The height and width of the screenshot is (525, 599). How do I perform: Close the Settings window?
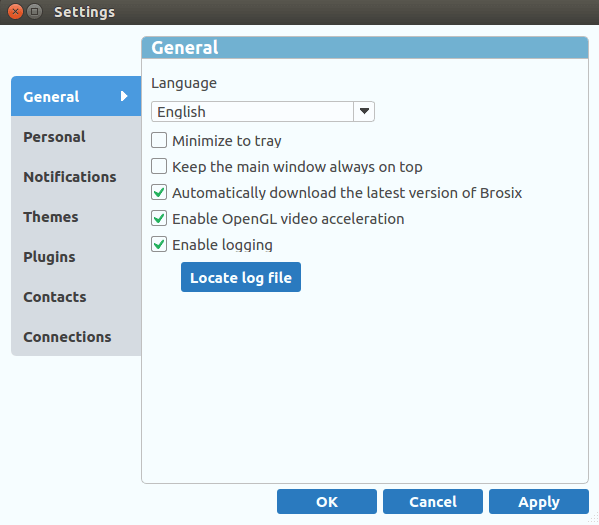click(x=15, y=12)
